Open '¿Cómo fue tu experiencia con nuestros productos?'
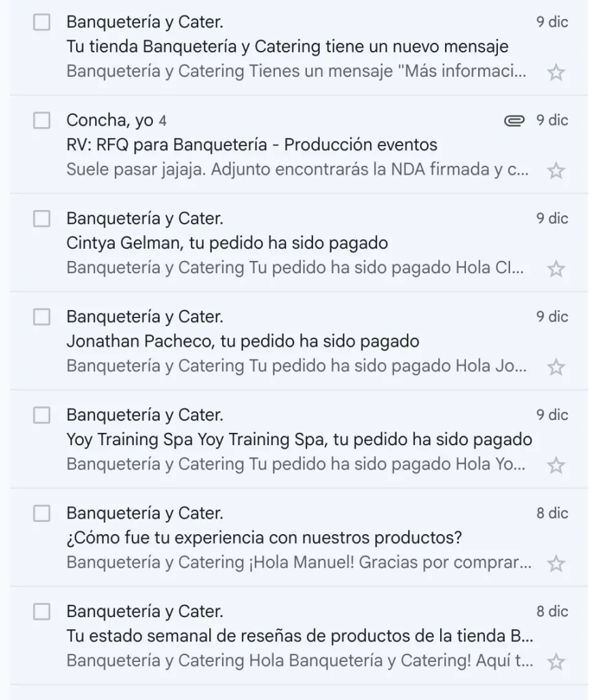593x700 pixels. (264, 538)
